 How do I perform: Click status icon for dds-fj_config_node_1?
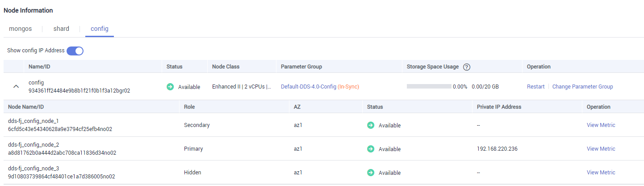371,125
